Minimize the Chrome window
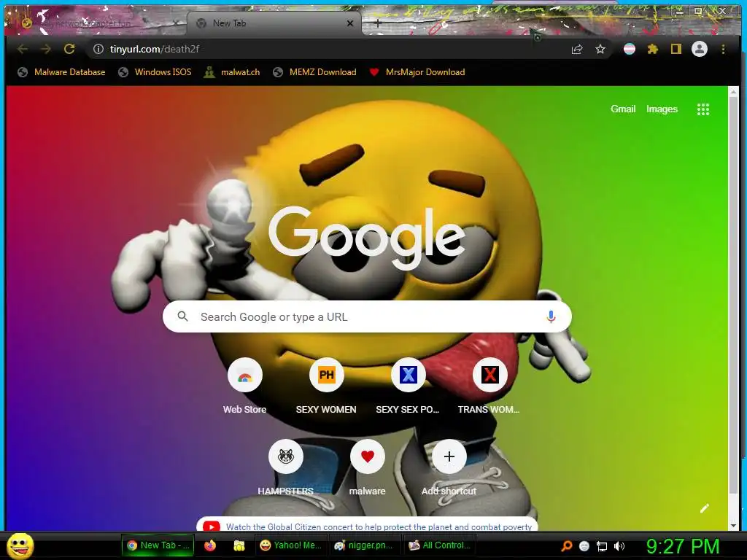747x560 pixels. pyautogui.click(x=680, y=11)
